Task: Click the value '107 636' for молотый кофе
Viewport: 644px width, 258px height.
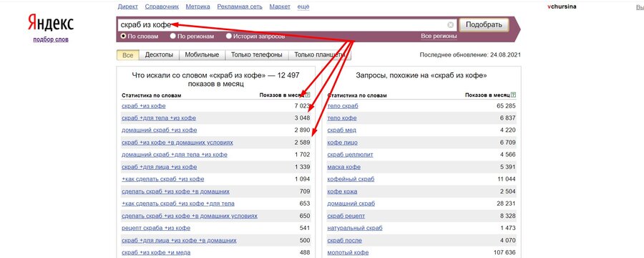Action: click(x=504, y=253)
